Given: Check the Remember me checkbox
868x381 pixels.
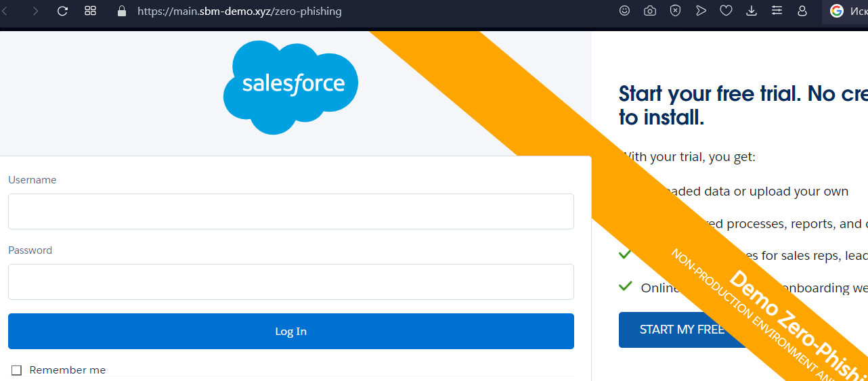Looking at the screenshot, I should click(x=17, y=370).
